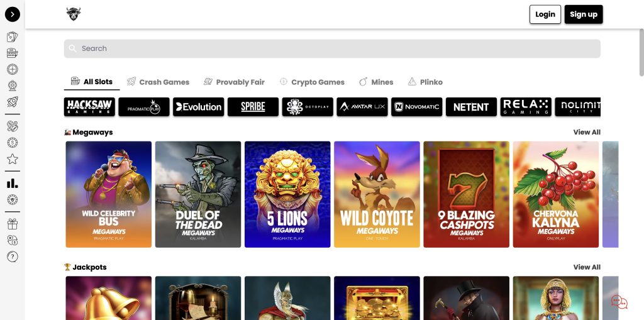This screenshot has width=644, height=320.
Task: Open the gift box sidebar icon
Action: point(13,224)
